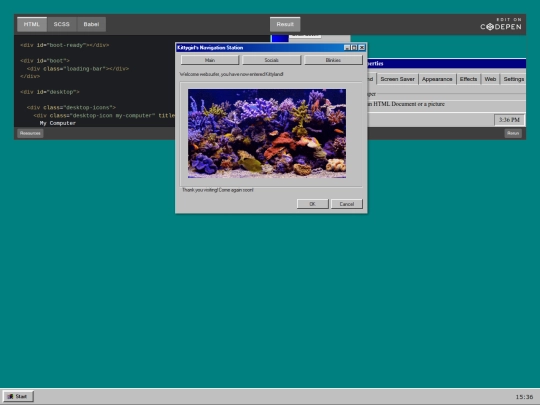Open the Edit on CodePen logo link
Image resolution: width=540 pixels, height=405 pixels.
(x=501, y=24)
